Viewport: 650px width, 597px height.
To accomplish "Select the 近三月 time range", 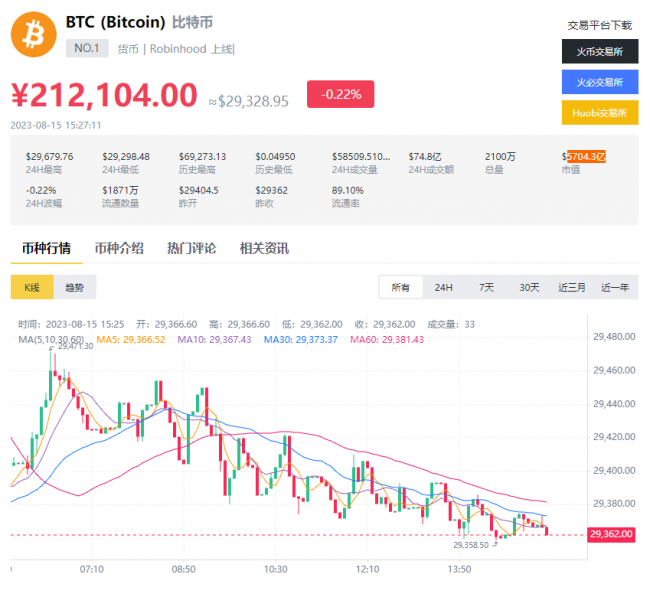I will [572, 287].
